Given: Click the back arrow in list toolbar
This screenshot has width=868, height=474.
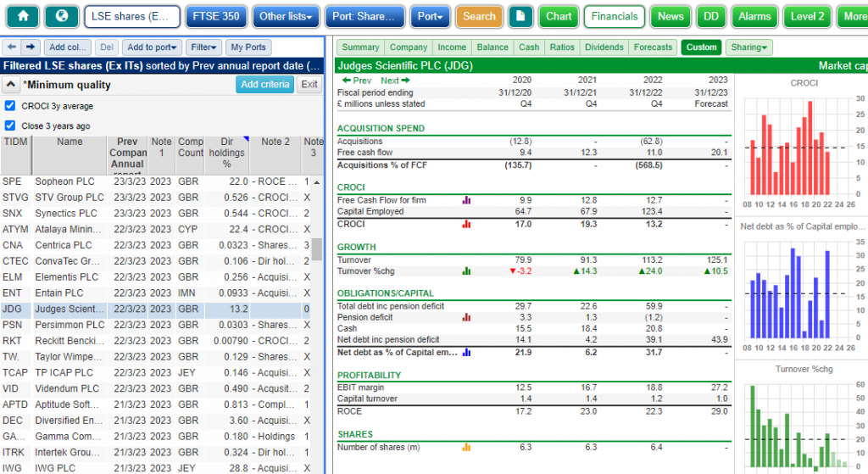Looking at the screenshot, I should coord(12,47).
